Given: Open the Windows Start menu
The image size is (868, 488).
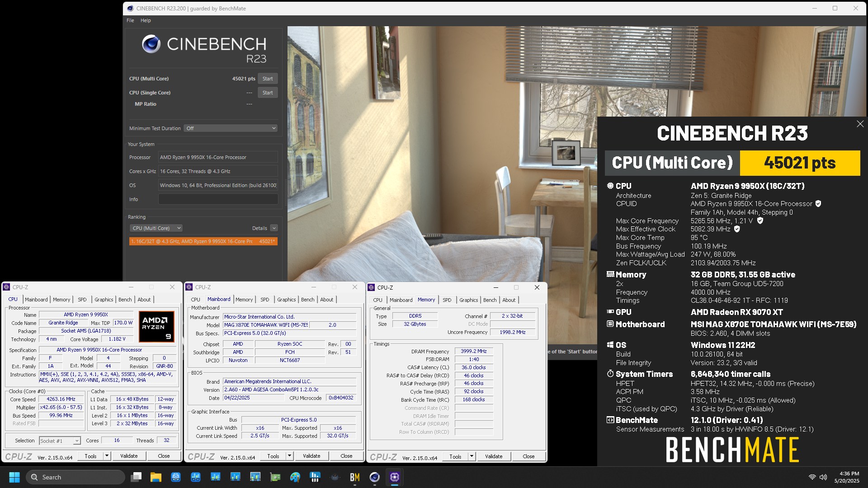Looking at the screenshot, I should coord(14,477).
